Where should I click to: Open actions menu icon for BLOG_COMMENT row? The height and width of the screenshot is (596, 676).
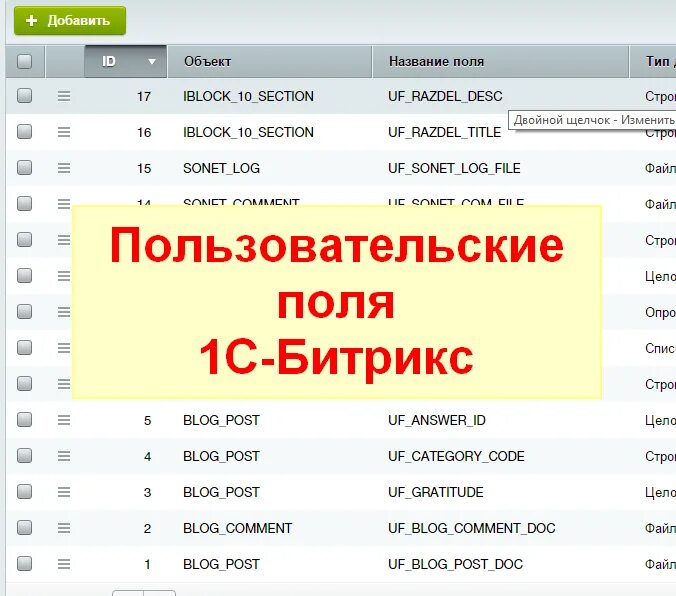coord(64,528)
